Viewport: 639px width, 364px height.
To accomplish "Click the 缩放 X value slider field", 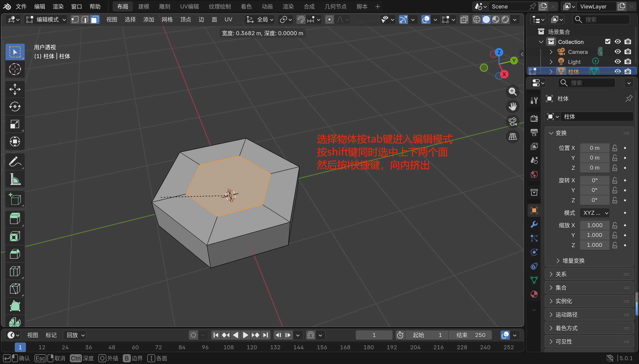I will [x=595, y=225].
